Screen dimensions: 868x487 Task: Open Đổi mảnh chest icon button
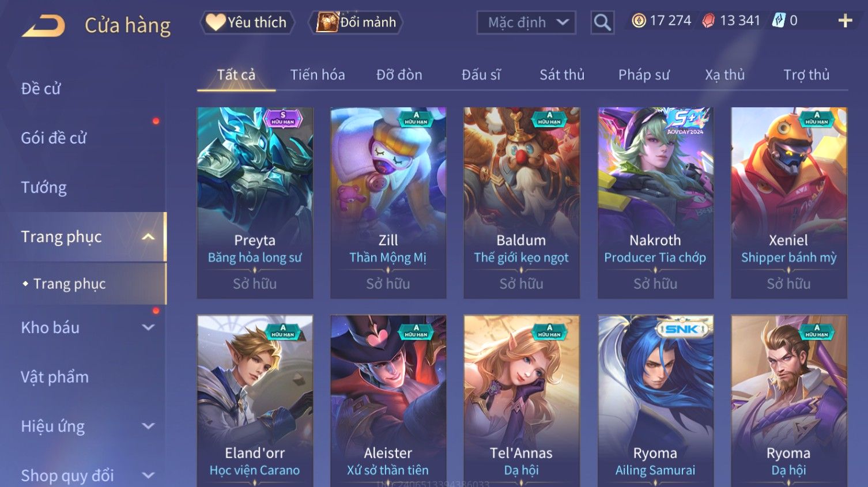(x=356, y=22)
